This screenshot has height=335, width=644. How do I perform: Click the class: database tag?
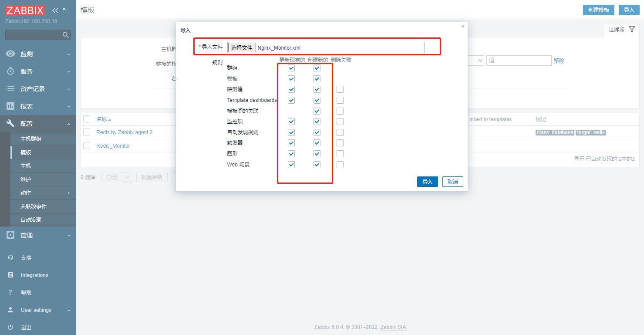point(555,132)
